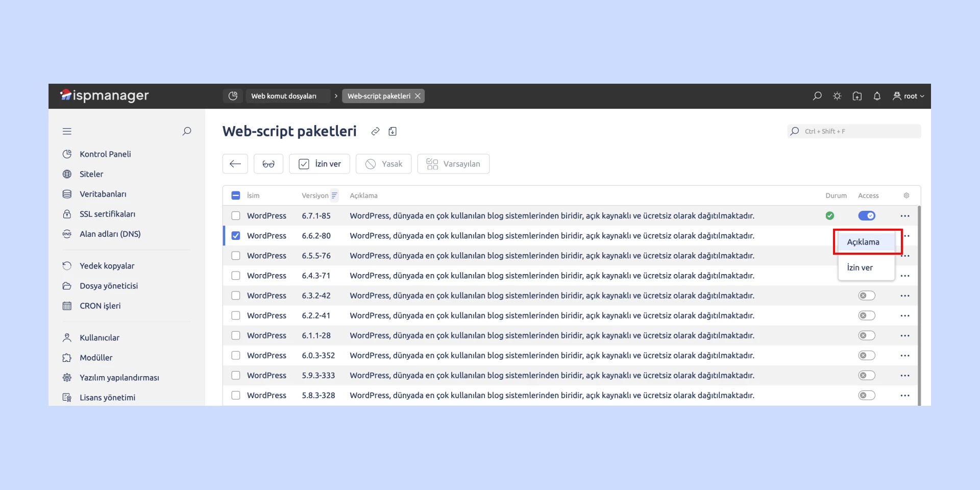Image resolution: width=980 pixels, height=490 pixels.
Task: Click the glasses view button
Action: (x=268, y=164)
